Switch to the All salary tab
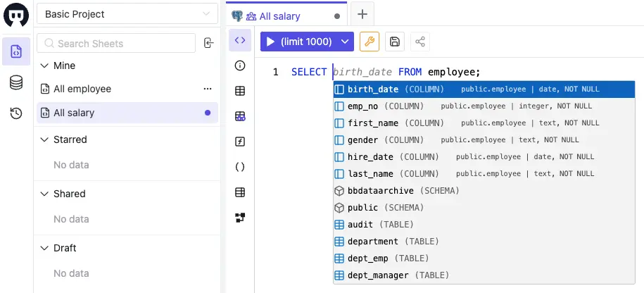Viewport: 644px width, 293px height. [279, 15]
